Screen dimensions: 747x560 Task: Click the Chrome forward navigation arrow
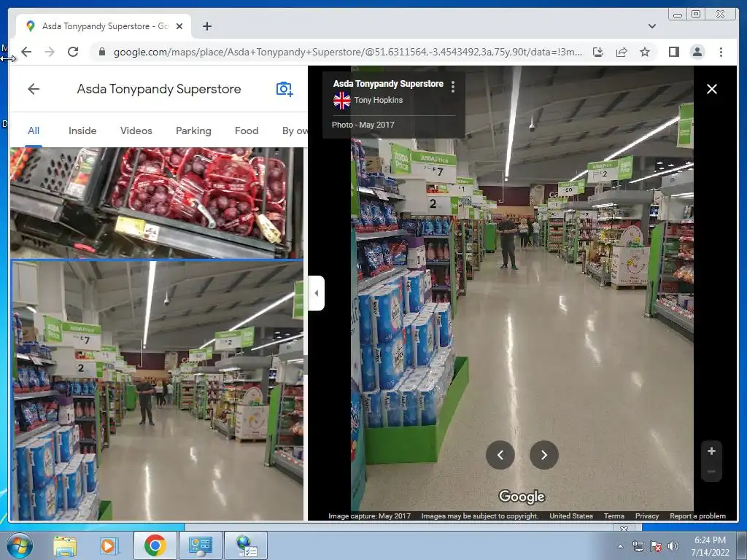[x=50, y=52]
